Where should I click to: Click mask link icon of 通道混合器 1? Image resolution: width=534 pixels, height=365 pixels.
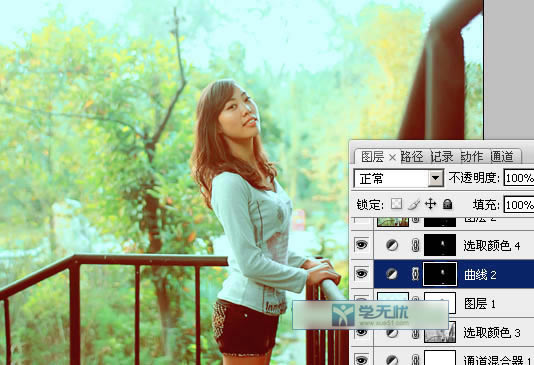coord(415,360)
